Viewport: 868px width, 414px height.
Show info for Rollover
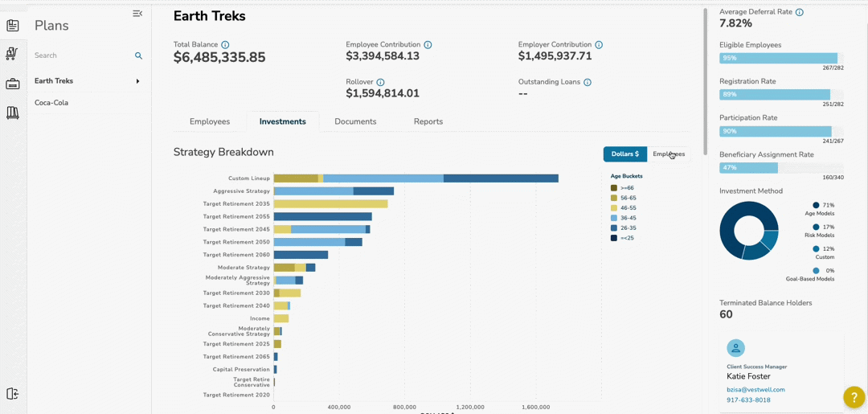380,82
